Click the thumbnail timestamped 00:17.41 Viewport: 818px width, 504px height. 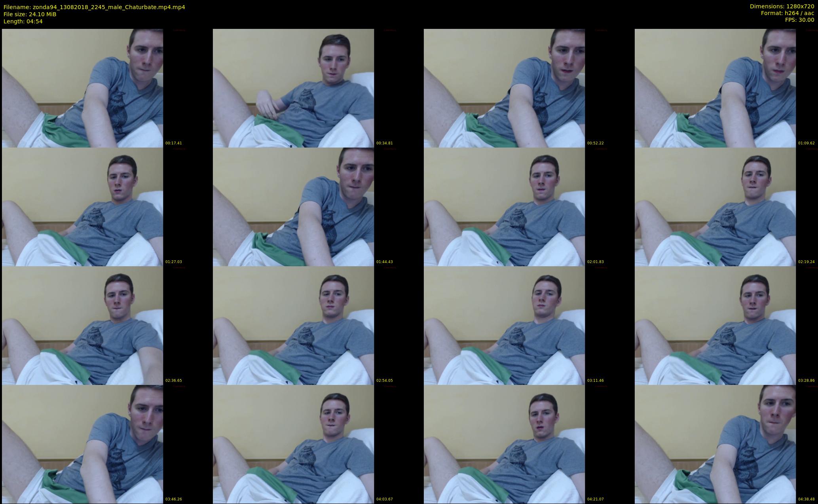coord(82,88)
